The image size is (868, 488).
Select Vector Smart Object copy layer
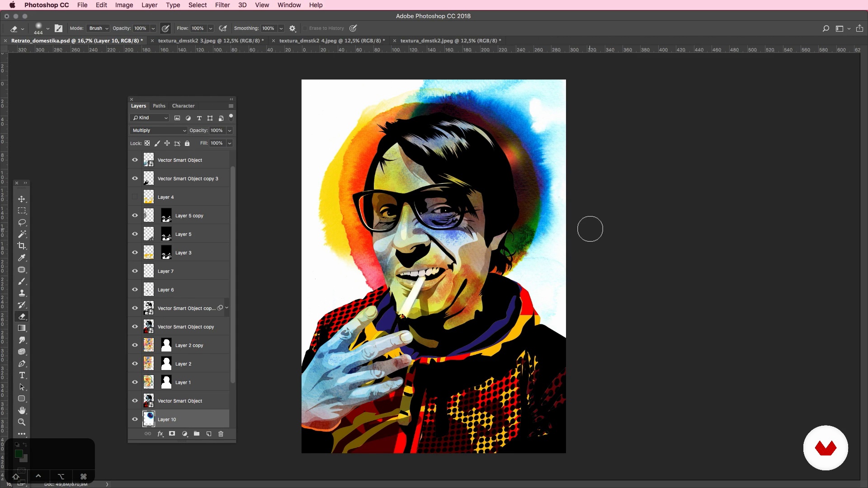(179, 327)
